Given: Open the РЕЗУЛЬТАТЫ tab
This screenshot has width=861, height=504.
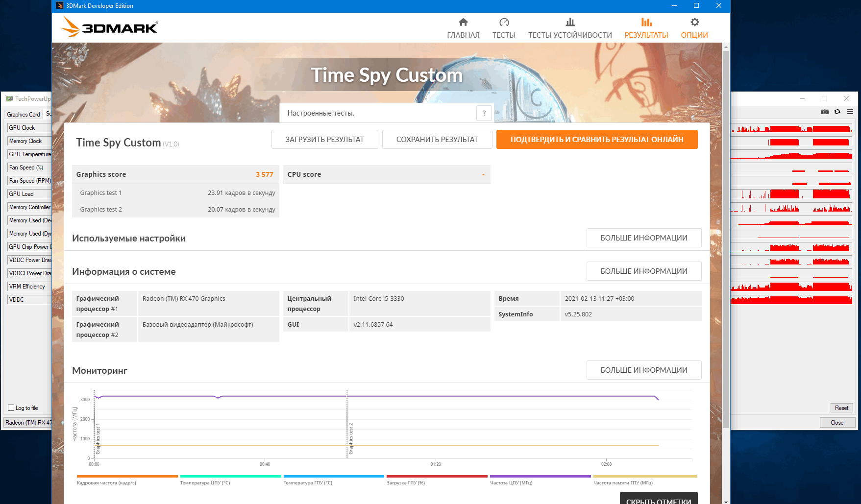Looking at the screenshot, I should (646, 28).
